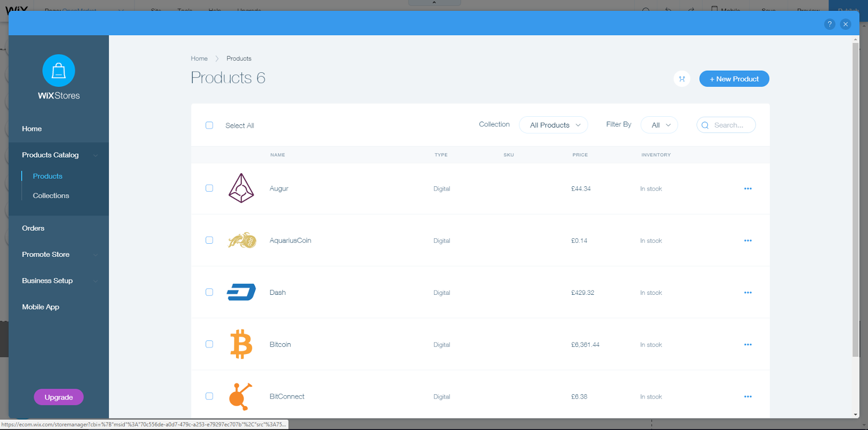Click the Home breadcrumb link
Viewport: 868px width, 430px height.
pyautogui.click(x=199, y=59)
